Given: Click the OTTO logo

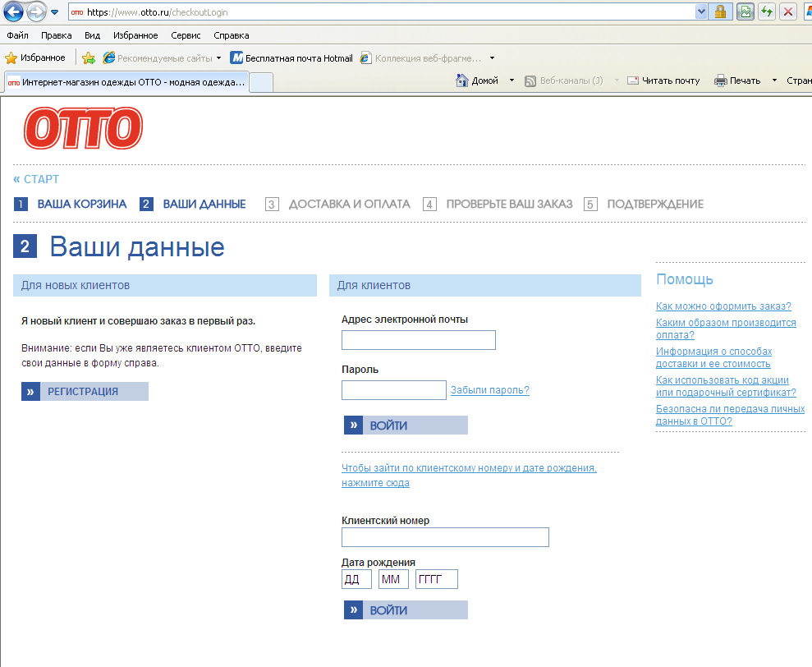Looking at the screenshot, I should coord(83,128).
